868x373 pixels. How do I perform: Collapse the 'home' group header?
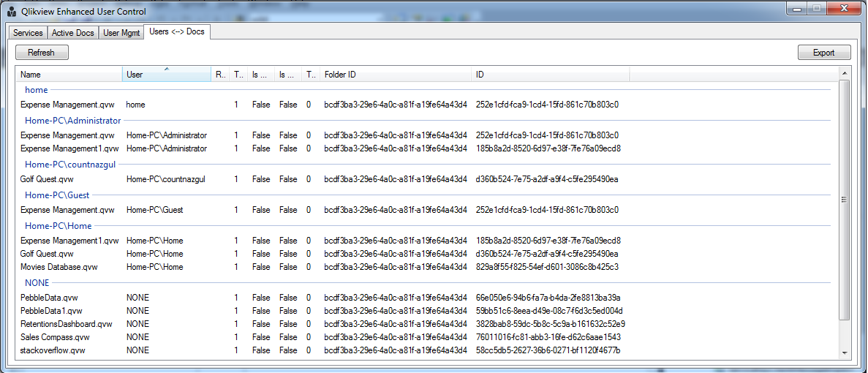pyautogui.click(x=37, y=89)
